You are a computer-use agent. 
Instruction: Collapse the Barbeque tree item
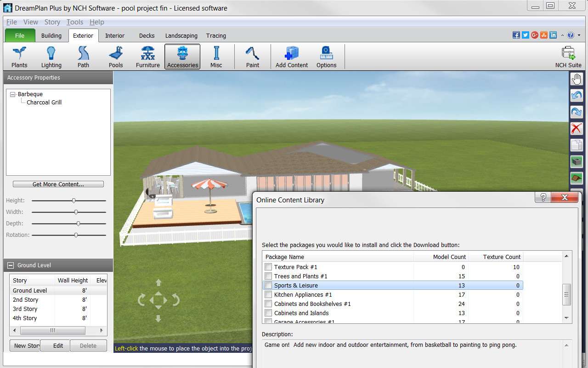pyautogui.click(x=12, y=94)
